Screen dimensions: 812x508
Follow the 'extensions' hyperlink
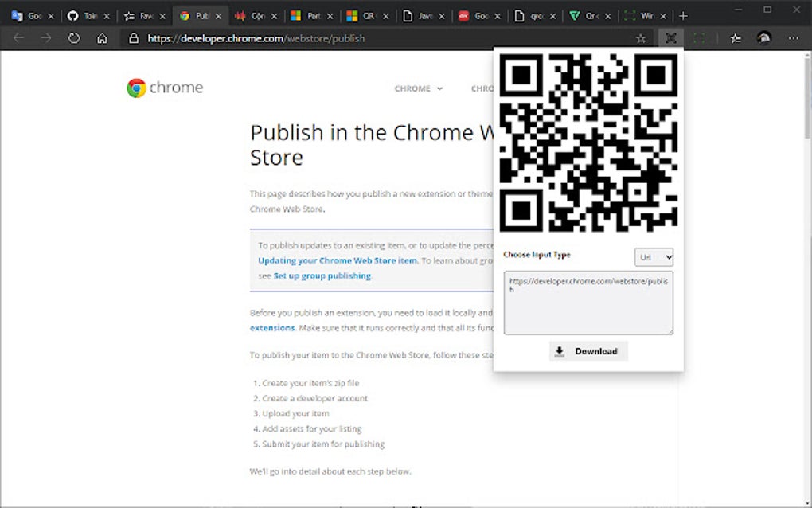272,328
